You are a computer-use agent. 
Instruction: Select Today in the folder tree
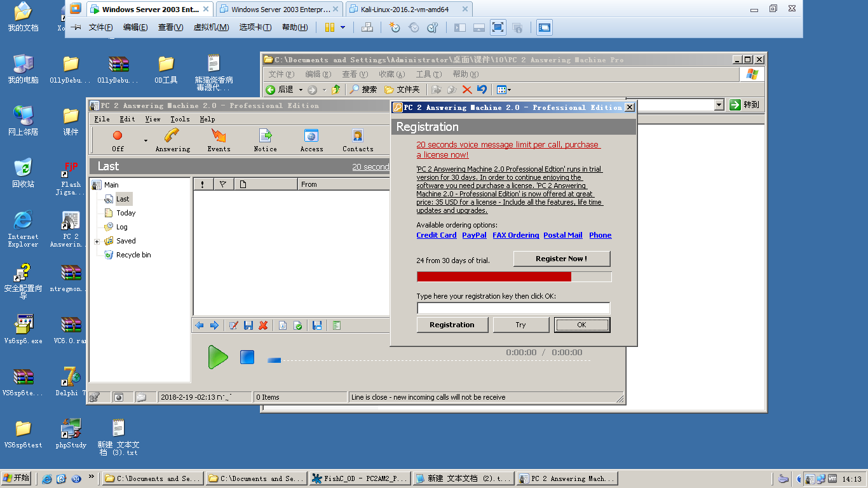tap(126, 213)
